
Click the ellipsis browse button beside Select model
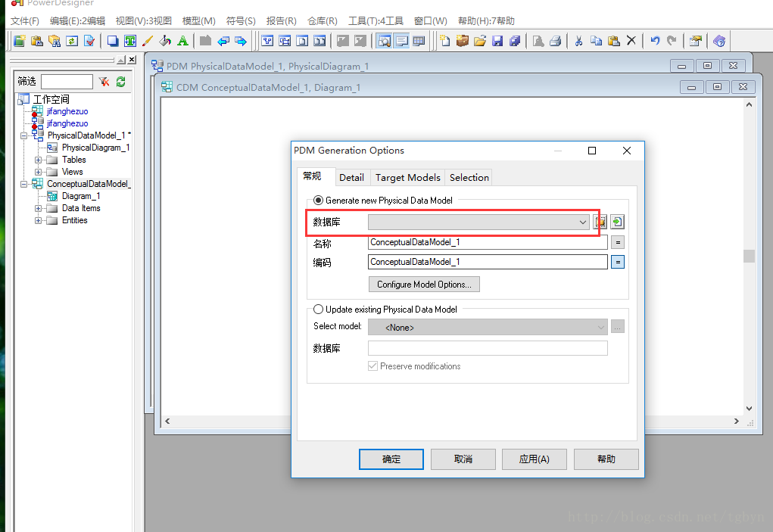[x=618, y=327]
